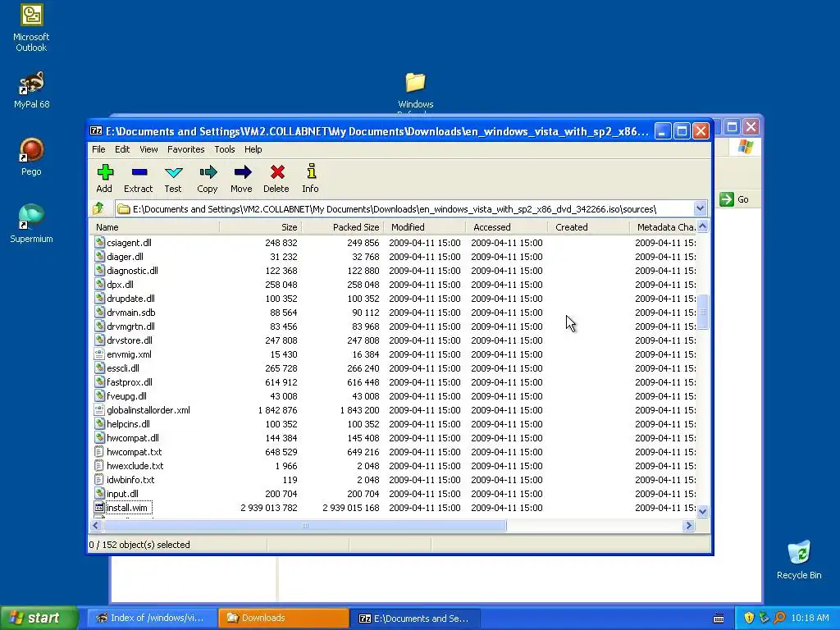Click the keyboard icon in taskbar
Image resolution: width=840 pixels, height=630 pixels.
[719, 619]
